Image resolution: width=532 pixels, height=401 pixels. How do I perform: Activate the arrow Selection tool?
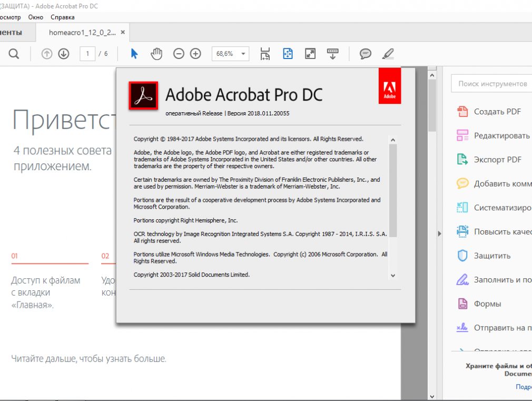point(134,54)
